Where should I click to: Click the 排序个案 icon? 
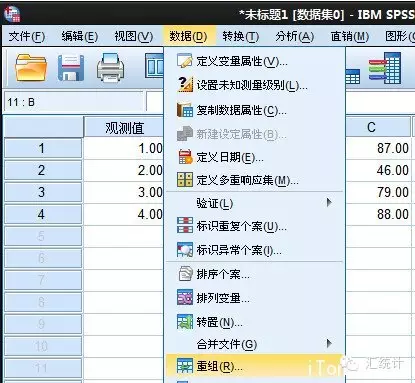coord(185,274)
